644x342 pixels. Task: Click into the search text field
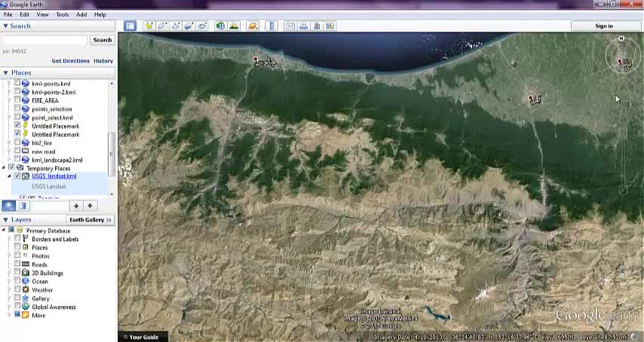[44, 40]
